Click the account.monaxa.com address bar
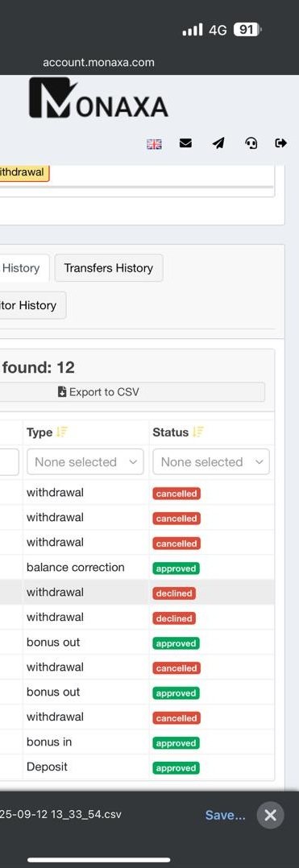This screenshot has width=299, height=868. pyautogui.click(x=98, y=63)
